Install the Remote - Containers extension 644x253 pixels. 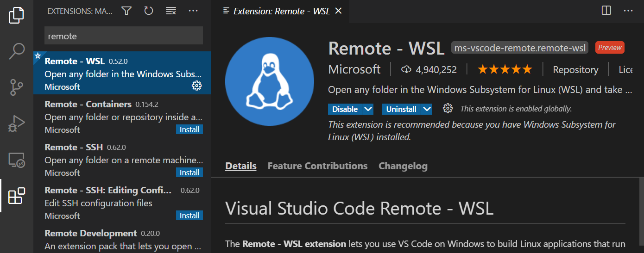189,130
